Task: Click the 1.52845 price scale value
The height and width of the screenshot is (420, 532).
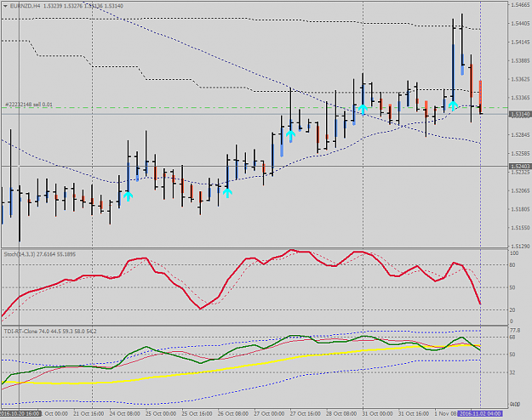Action: click(x=520, y=135)
